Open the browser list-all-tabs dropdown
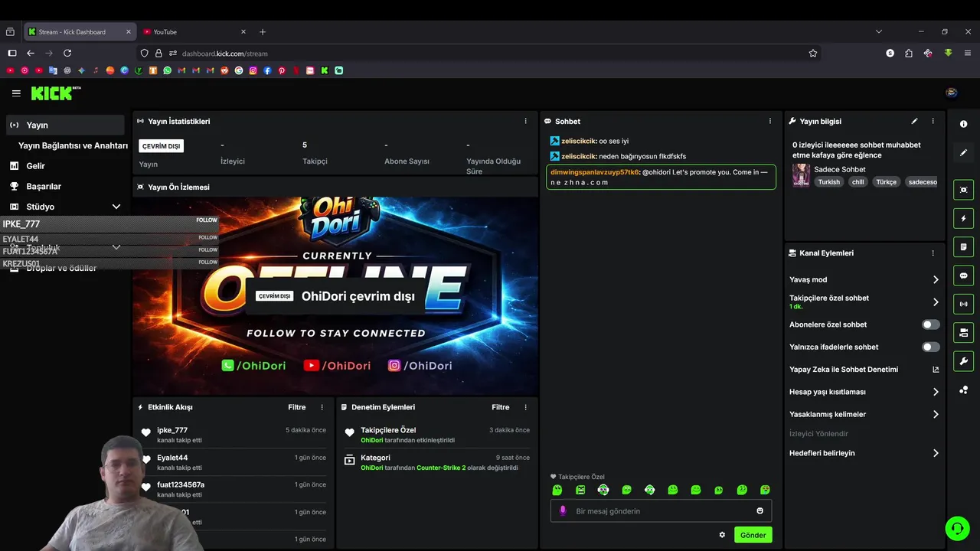The image size is (980, 551). pyautogui.click(x=879, y=31)
